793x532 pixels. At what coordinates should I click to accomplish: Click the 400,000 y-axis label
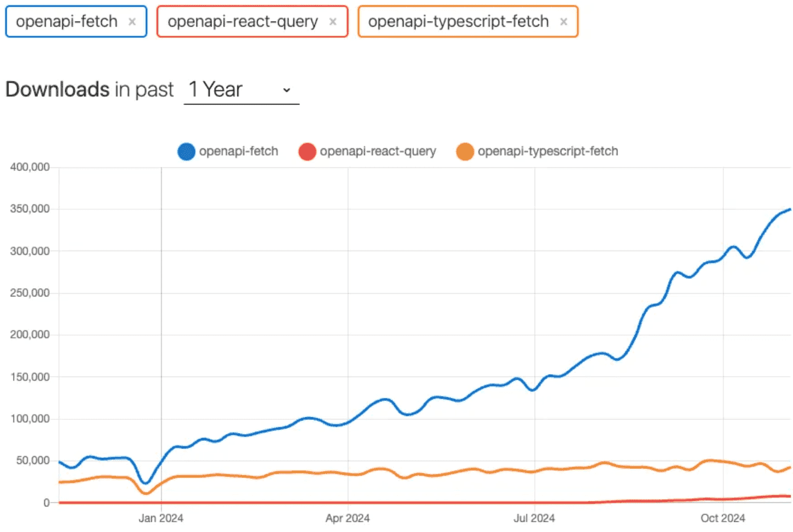click(30, 167)
